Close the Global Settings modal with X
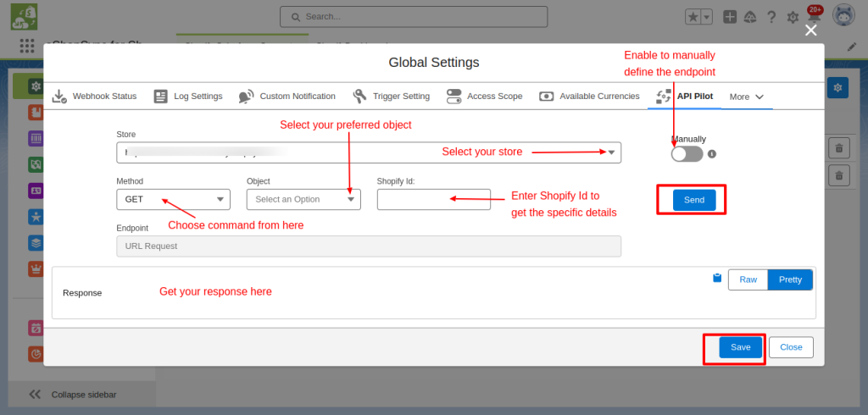868x415 pixels. click(811, 30)
